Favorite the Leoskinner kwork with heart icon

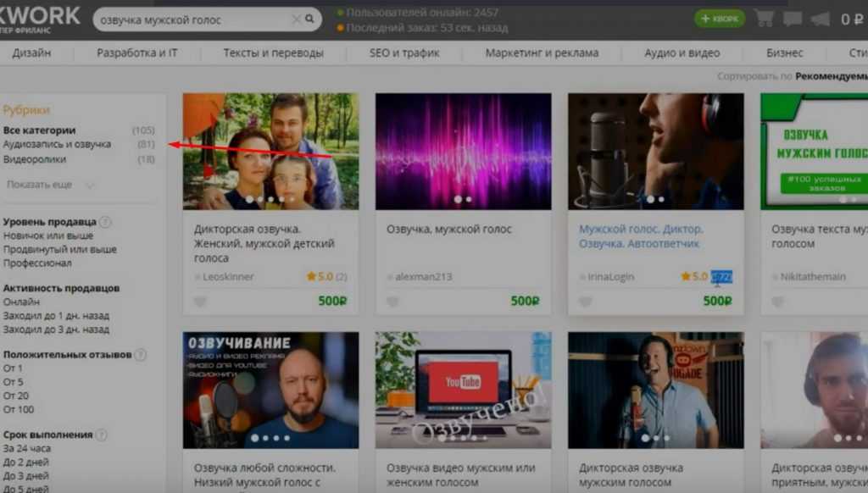(x=200, y=302)
